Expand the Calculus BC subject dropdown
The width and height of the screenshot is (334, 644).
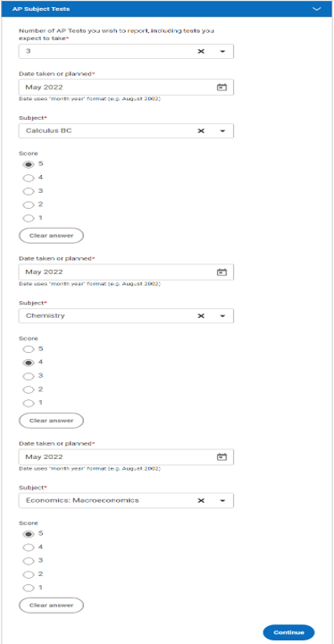pyautogui.click(x=222, y=131)
